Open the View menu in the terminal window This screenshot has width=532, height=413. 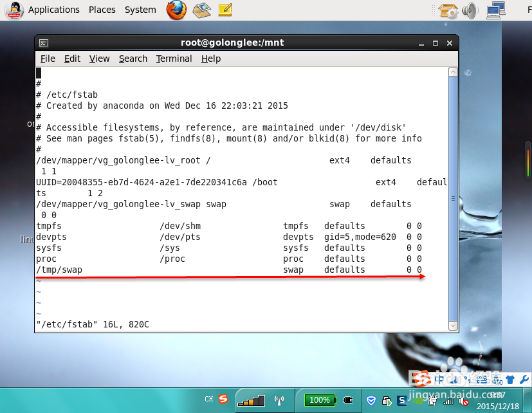click(x=99, y=59)
